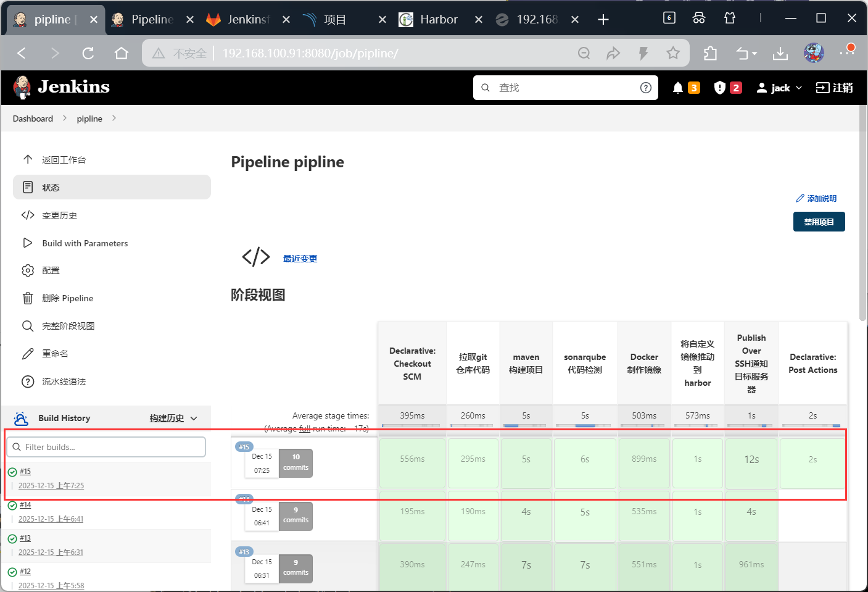This screenshot has width=868, height=592.
Task: Click the build #14 success status icon
Action: point(12,506)
